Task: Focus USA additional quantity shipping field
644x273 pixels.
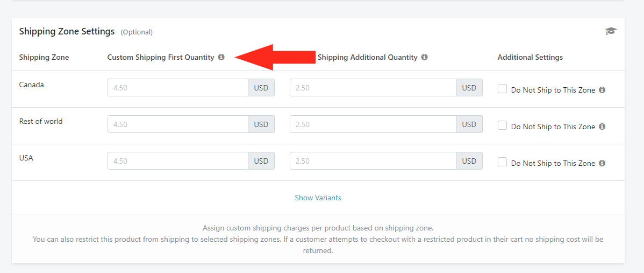Action: pyautogui.click(x=373, y=161)
